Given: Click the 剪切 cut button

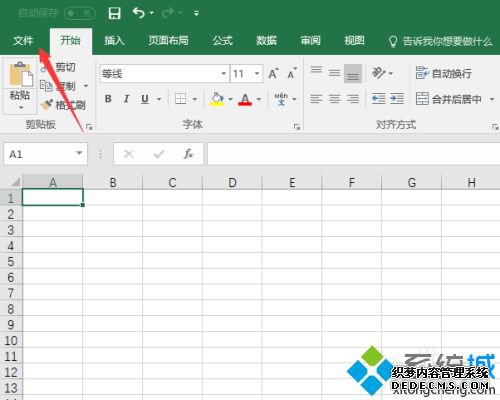Looking at the screenshot, I should pyautogui.click(x=58, y=67).
